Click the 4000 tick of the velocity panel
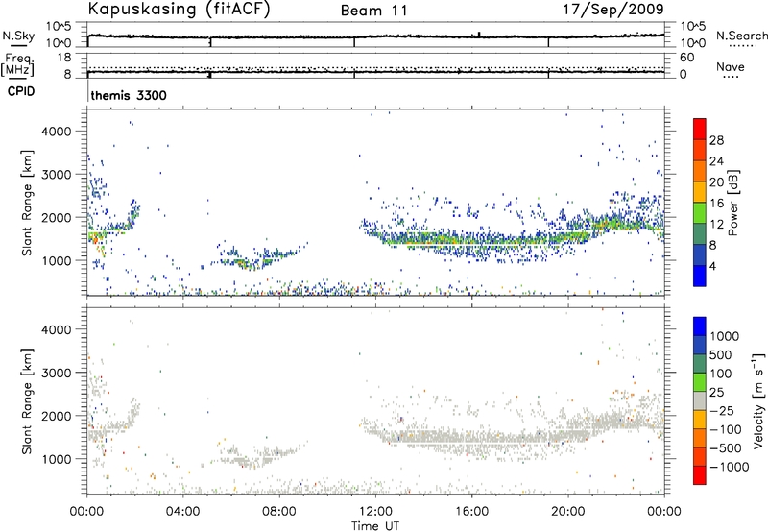The width and height of the screenshot is (768, 532). tap(57, 329)
